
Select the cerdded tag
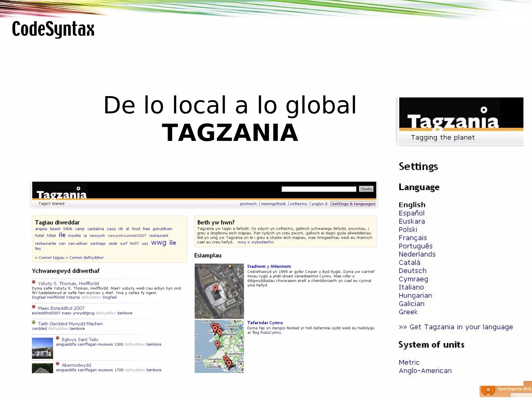pyautogui.click(x=39, y=329)
